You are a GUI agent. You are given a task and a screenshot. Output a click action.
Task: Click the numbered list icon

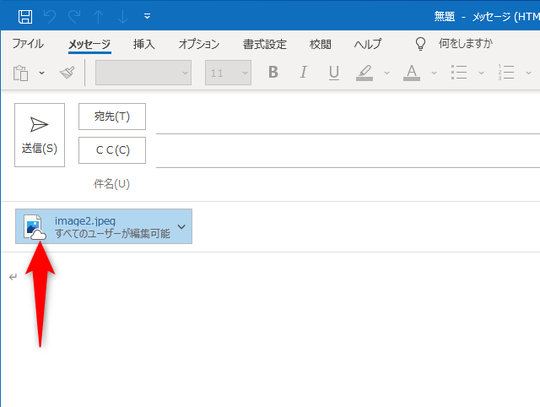pyautogui.click(x=506, y=73)
